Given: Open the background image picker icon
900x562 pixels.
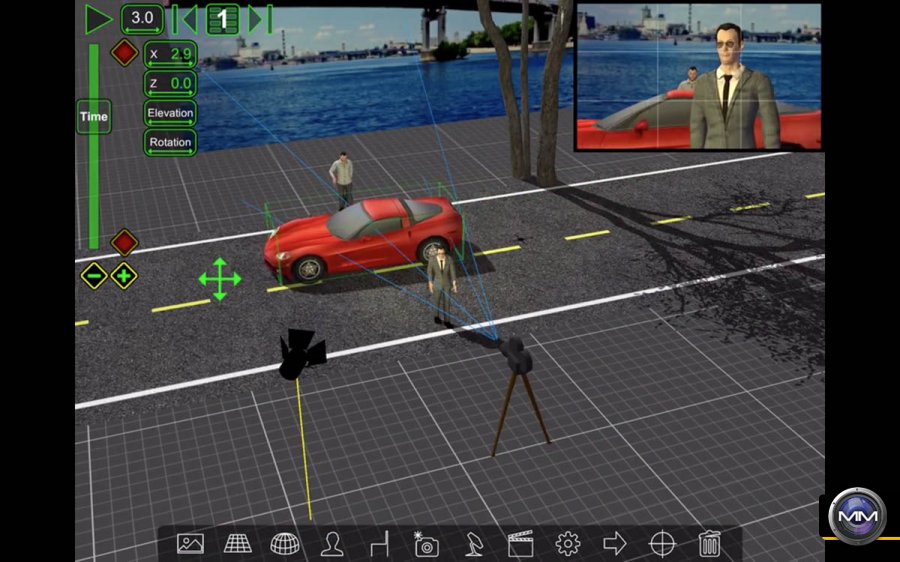Looking at the screenshot, I should click(x=191, y=543).
